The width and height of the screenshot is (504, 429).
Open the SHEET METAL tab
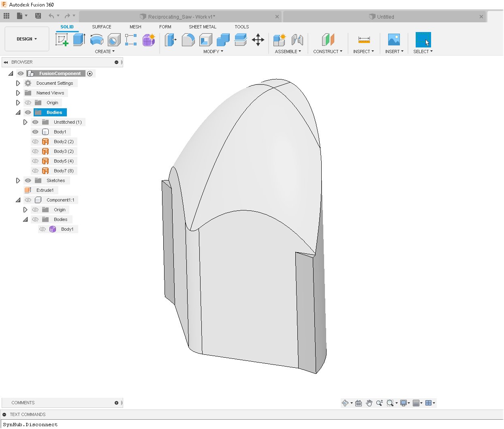click(203, 27)
